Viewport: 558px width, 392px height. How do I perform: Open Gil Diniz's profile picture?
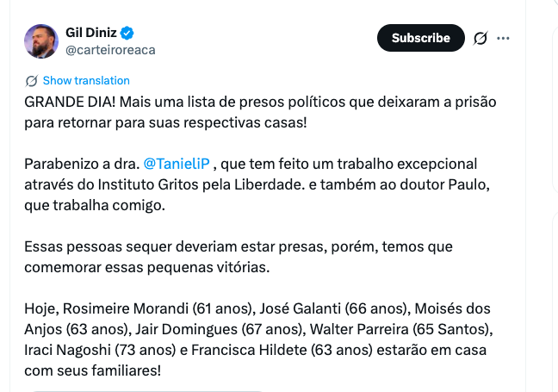[x=41, y=40]
